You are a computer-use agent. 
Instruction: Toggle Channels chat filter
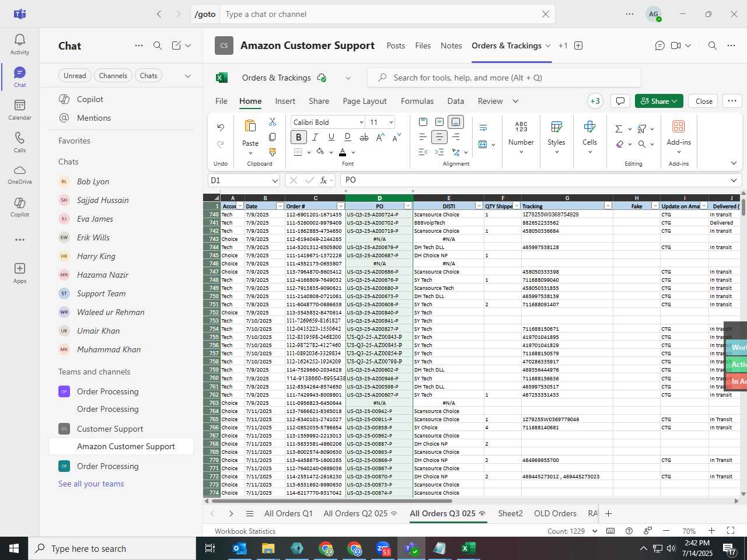(113, 75)
